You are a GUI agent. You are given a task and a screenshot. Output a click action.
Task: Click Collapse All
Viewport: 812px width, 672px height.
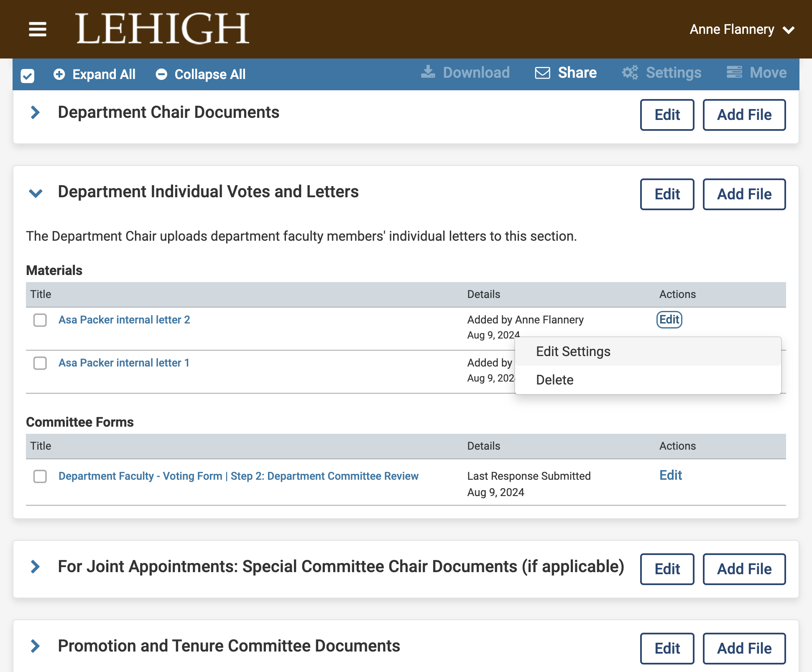tap(201, 74)
